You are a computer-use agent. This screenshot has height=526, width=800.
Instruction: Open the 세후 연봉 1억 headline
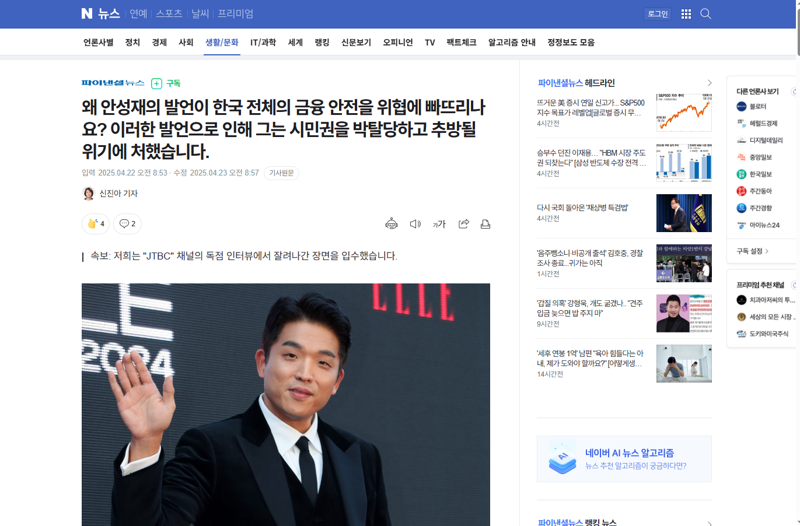590,358
